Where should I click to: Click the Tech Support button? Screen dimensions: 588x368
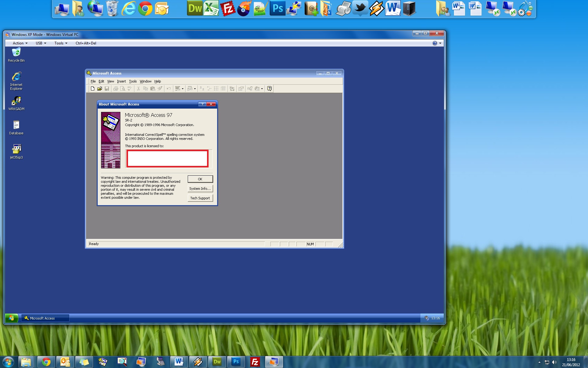click(x=200, y=198)
